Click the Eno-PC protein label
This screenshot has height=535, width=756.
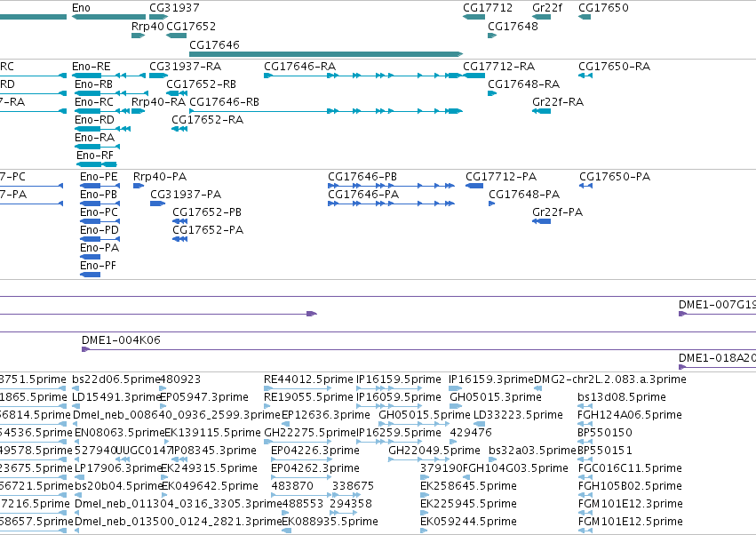point(99,212)
